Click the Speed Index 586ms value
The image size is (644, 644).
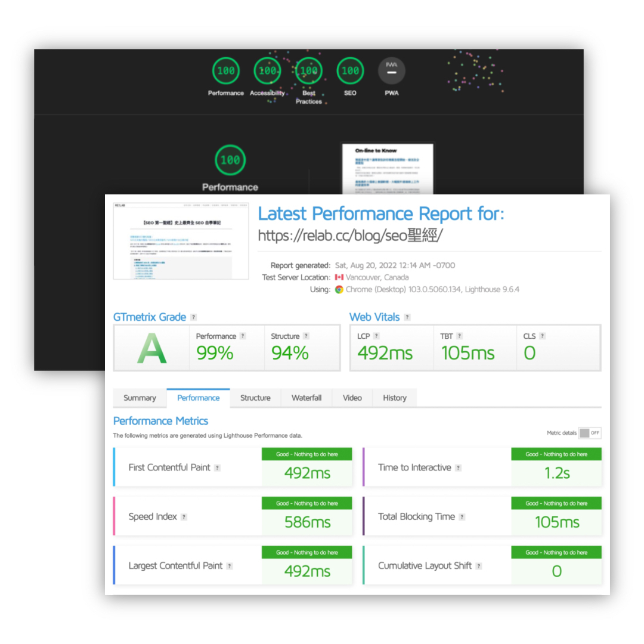(307, 522)
